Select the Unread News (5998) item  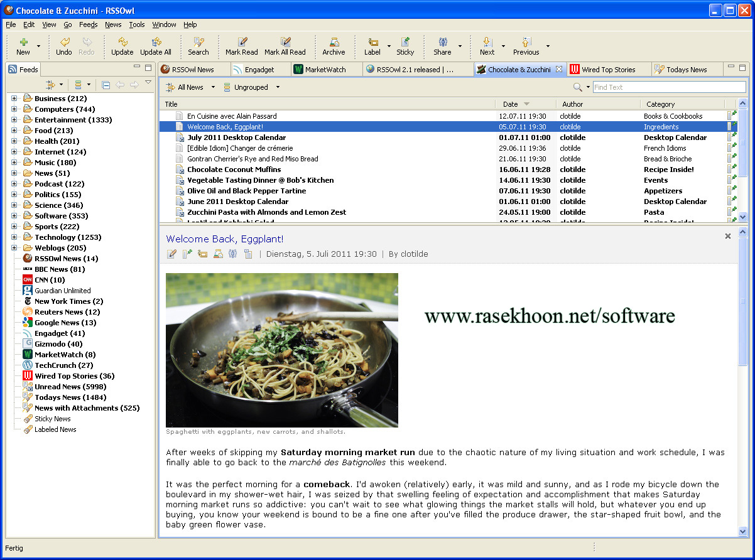point(70,387)
